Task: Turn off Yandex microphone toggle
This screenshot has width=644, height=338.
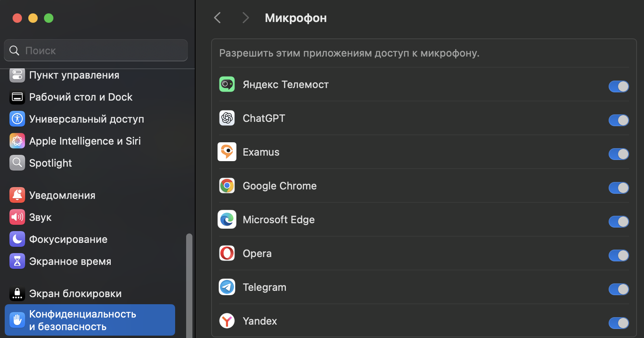Action: point(619,323)
